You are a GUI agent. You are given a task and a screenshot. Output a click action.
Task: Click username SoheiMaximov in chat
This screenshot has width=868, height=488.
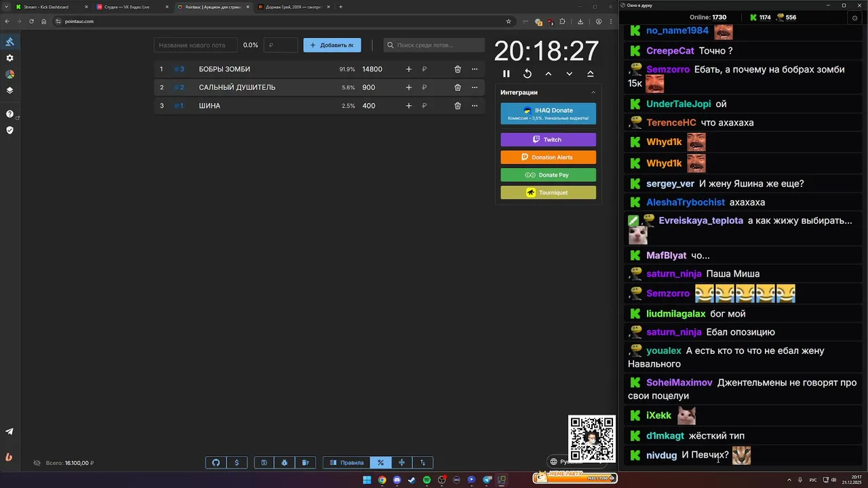tap(679, 383)
